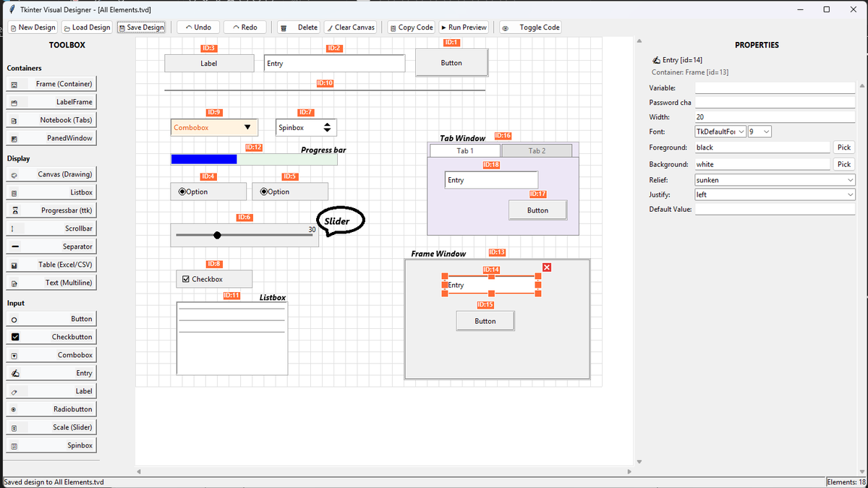Click New Design in toolbar
The height and width of the screenshot is (488, 868).
click(x=32, y=27)
